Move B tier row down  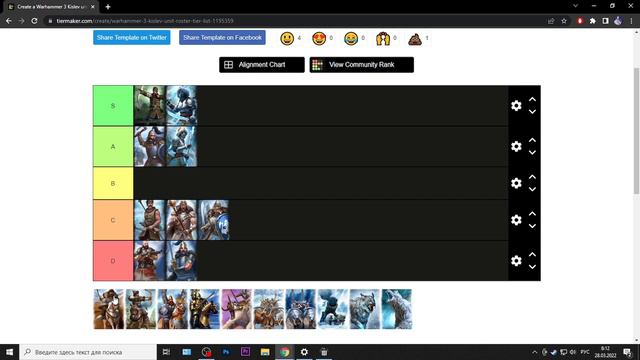click(x=532, y=189)
